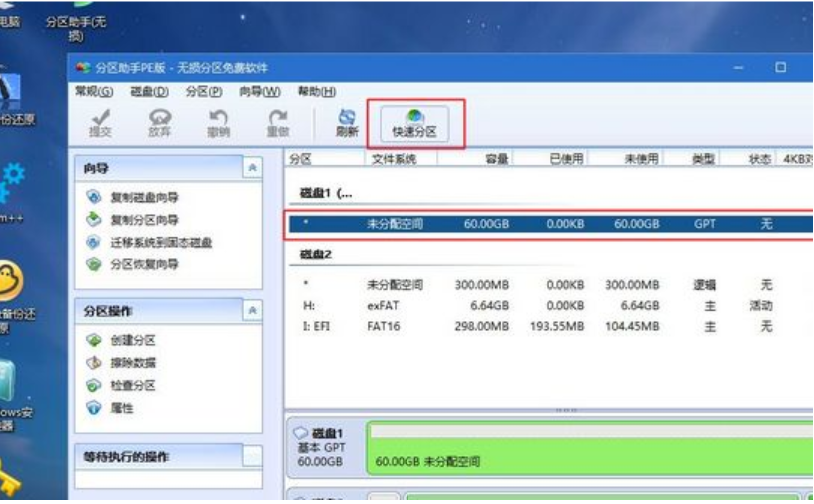The width and height of the screenshot is (814, 504).
Task: Open the 磁盘(D) menu
Action: tap(149, 92)
